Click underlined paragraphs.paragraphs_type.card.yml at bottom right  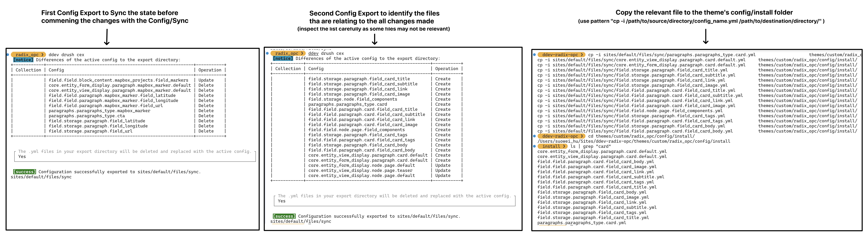click(582, 223)
